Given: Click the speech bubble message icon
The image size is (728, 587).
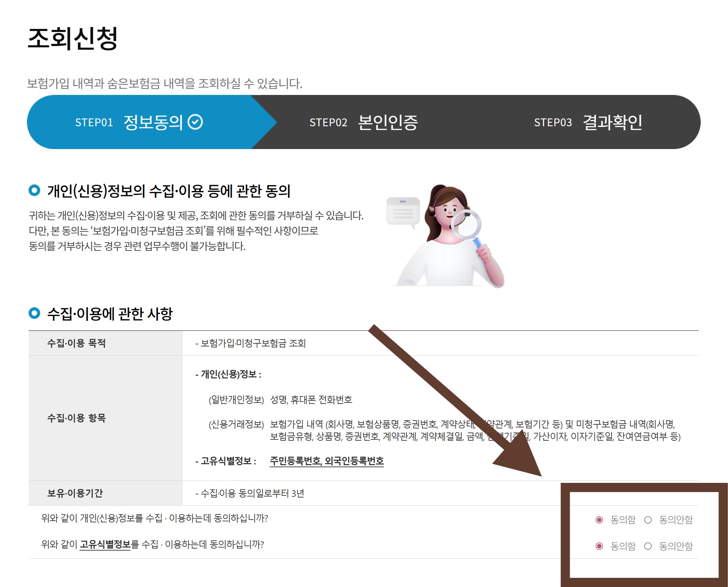Looking at the screenshot, I should click(x=403, y=211).
